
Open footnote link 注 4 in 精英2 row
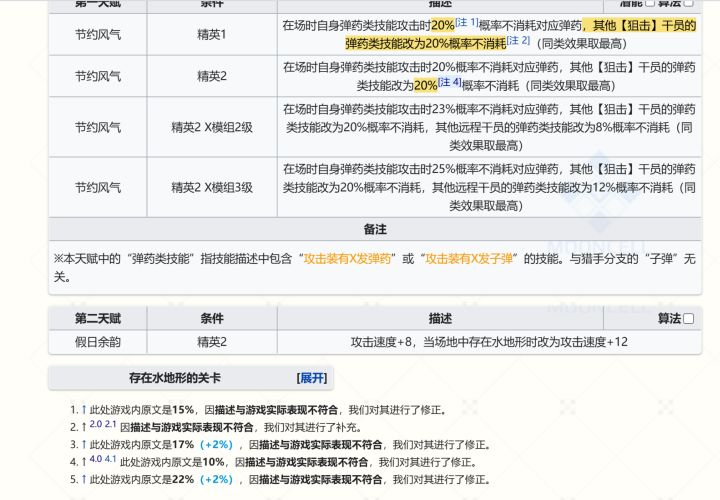450,82
